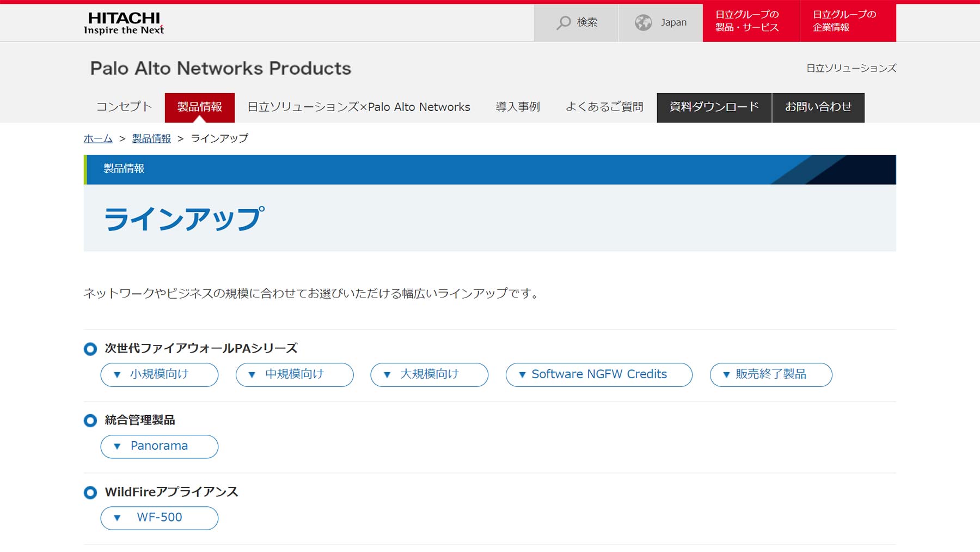Click the globe icon beside Japan
This screenshot has height=552, width=980.
(x=643, y=22)
